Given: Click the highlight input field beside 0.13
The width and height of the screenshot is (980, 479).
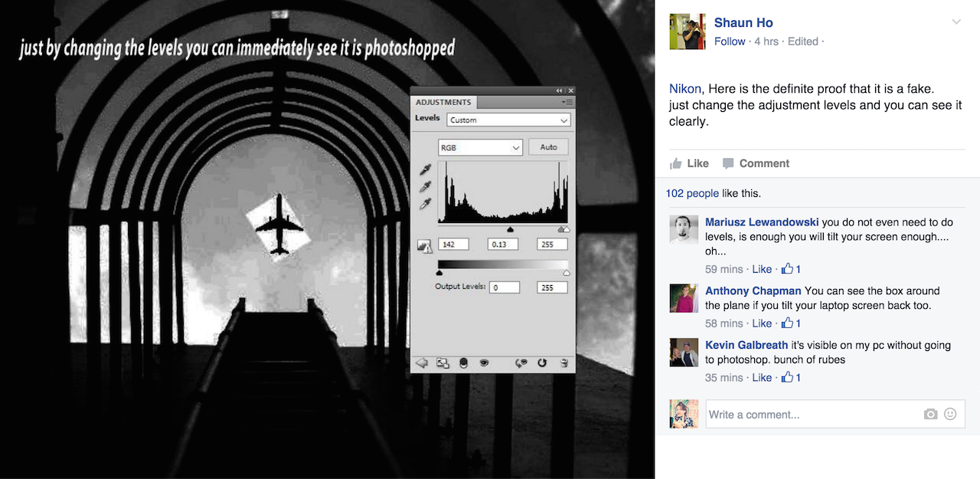Looking at the screenshot, I should tap(553, 244).
